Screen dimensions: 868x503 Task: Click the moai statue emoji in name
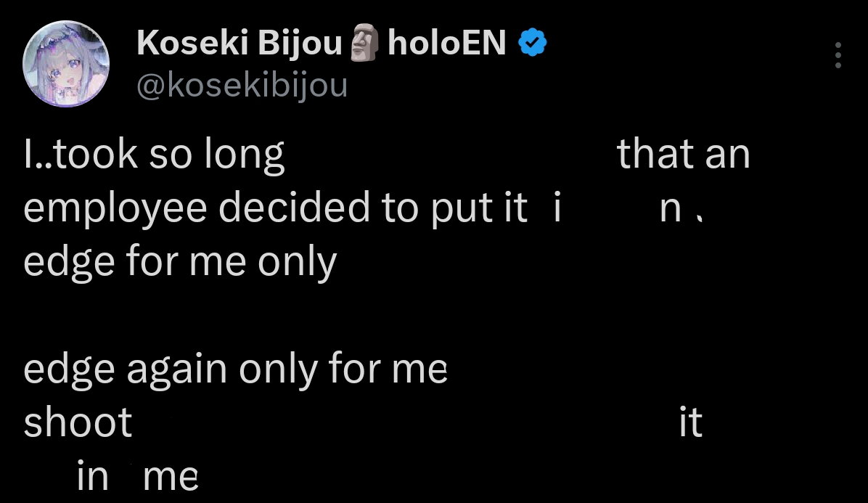pos(364,43)
